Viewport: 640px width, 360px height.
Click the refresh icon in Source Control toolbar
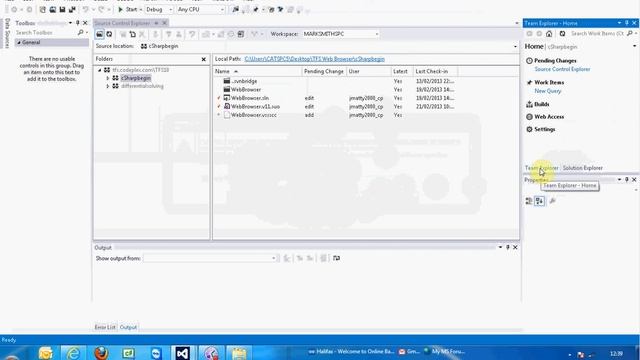(109, 34)
